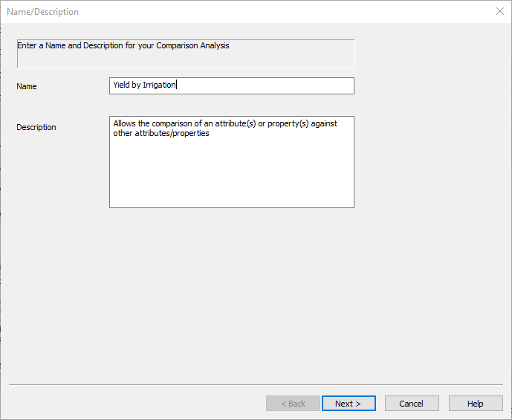Open Help for this dialog

pos(476,404)
